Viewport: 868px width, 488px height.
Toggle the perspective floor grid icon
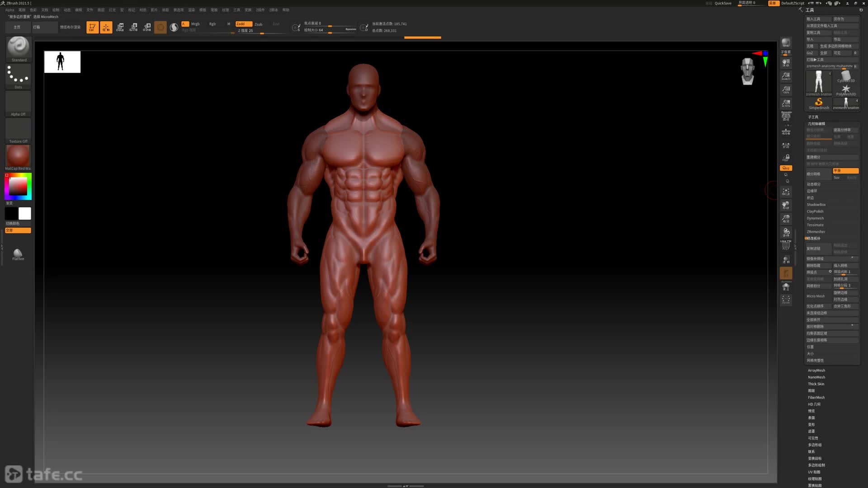[x=786, y=117]
